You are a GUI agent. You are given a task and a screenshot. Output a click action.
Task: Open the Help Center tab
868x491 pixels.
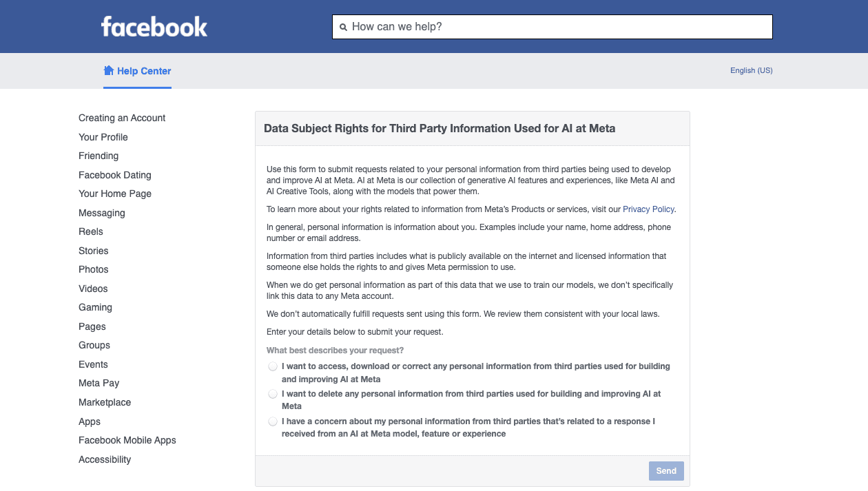click(144, 71)
